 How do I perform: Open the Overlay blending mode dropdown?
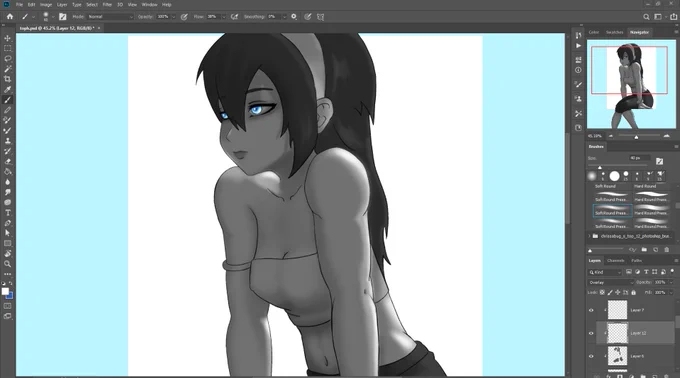pyautogui.click(x=611, y=282)
